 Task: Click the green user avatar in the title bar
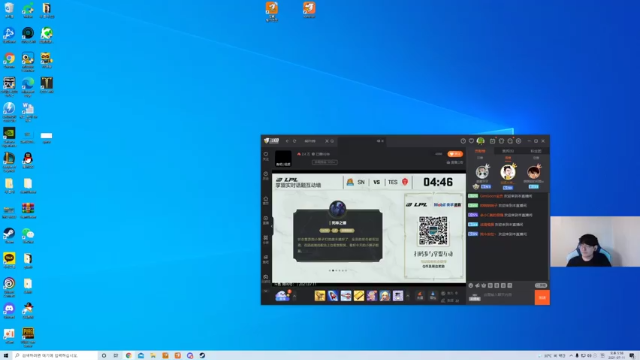coord(481,141)
